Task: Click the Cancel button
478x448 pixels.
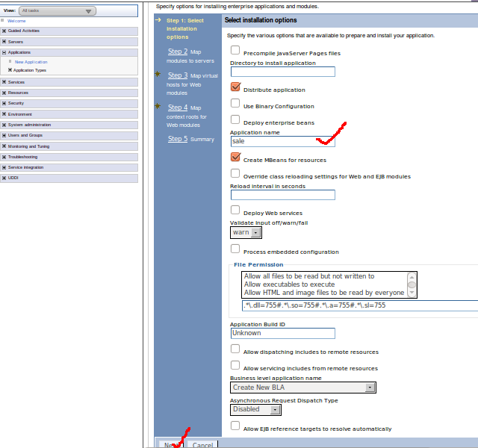Action: point(202,445)
